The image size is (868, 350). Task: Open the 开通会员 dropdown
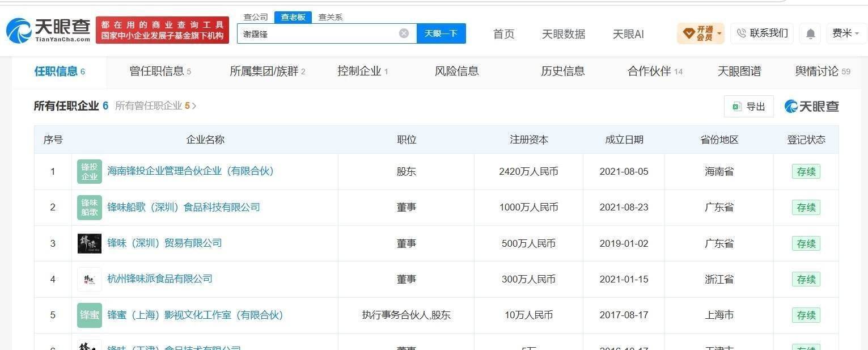click(701, 33)
